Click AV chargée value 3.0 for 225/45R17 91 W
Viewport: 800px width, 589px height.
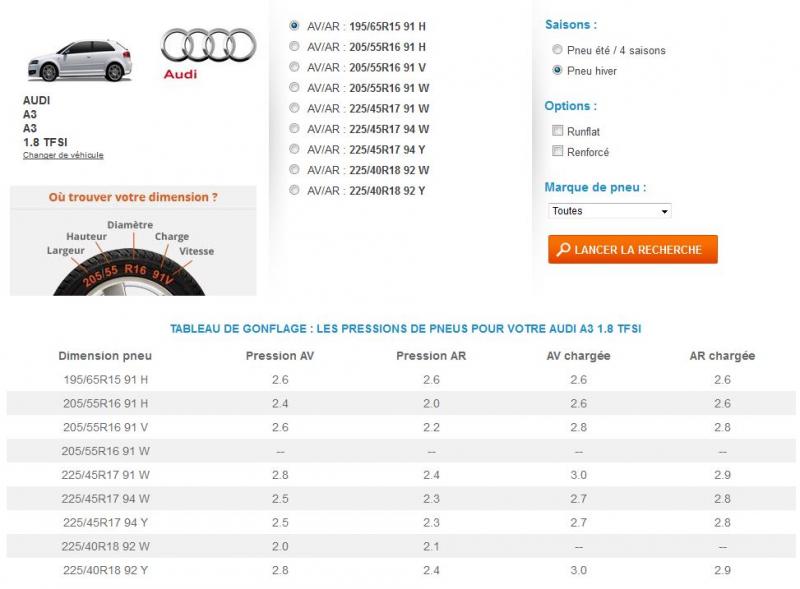pyautogui.click(x=579, y=475)
